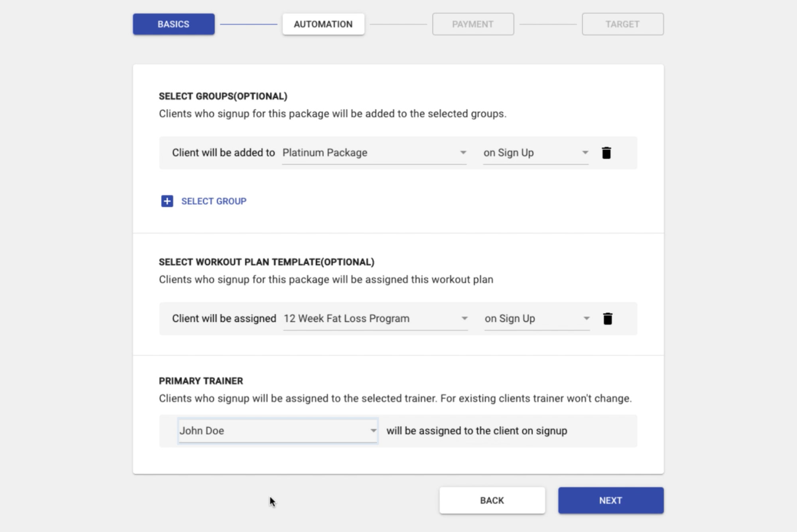
Task: Click the arrow icon on John Doe field
Action: point(373,431)
